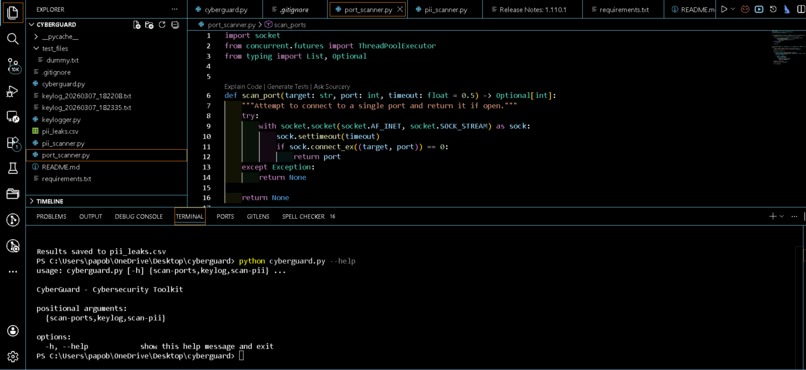This screenshot has width=806, height=370.
Task: Create a new terminal with plus icon
Action: (773, 216)
